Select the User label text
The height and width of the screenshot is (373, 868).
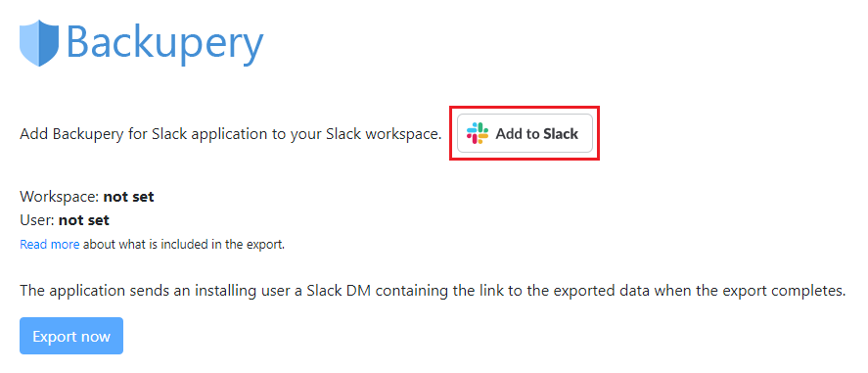[37, 220]
